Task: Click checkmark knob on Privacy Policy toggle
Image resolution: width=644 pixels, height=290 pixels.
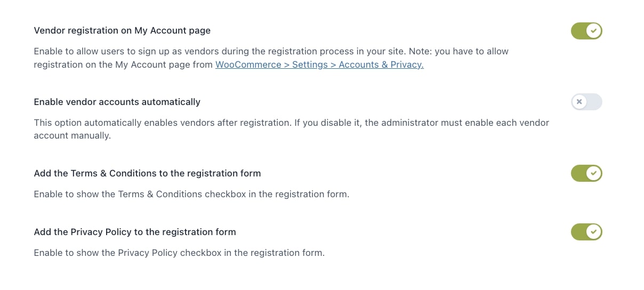Action: point(594,232)
